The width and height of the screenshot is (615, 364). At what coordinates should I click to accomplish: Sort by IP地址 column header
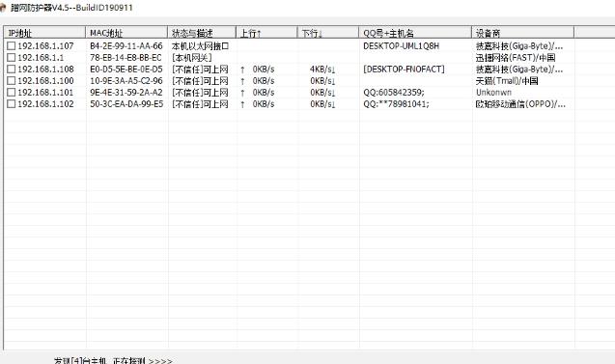click(44, 33)
